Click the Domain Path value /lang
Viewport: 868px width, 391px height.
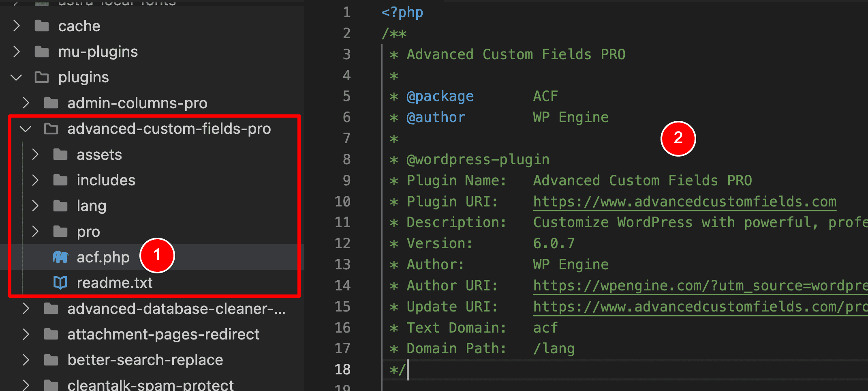coord(554,349)
